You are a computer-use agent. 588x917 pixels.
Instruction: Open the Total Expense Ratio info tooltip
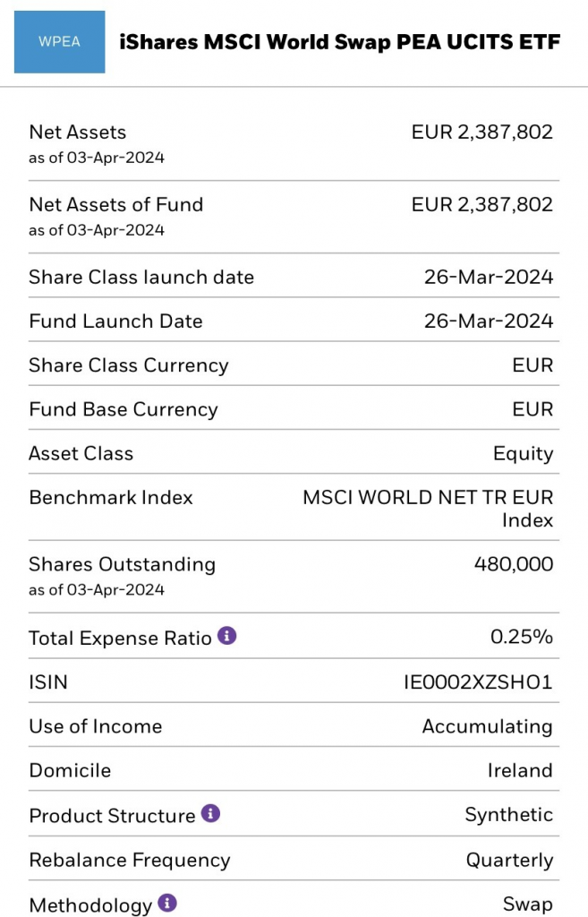click(226, 637)
